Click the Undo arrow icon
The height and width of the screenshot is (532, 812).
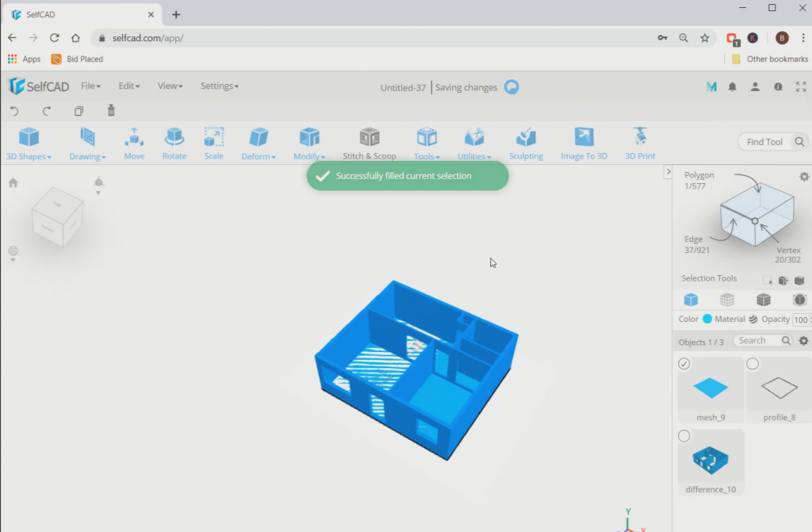point(14,111)
